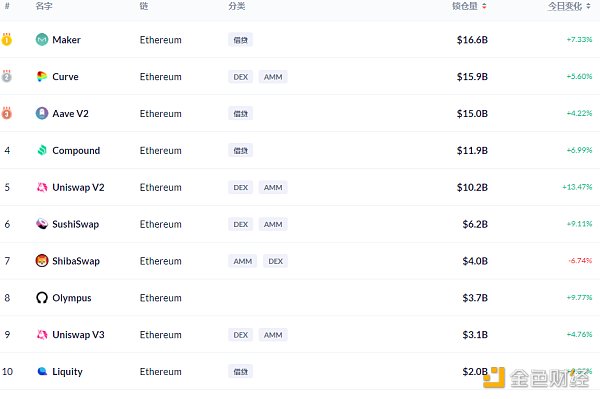600x399 pixels.
Task: Select the AMM tag in SushiSwap row
Action: [273, 224]
